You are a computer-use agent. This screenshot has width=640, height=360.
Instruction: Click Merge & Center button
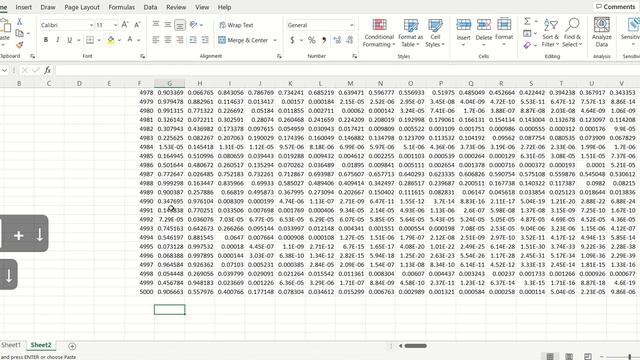(244, 40)
